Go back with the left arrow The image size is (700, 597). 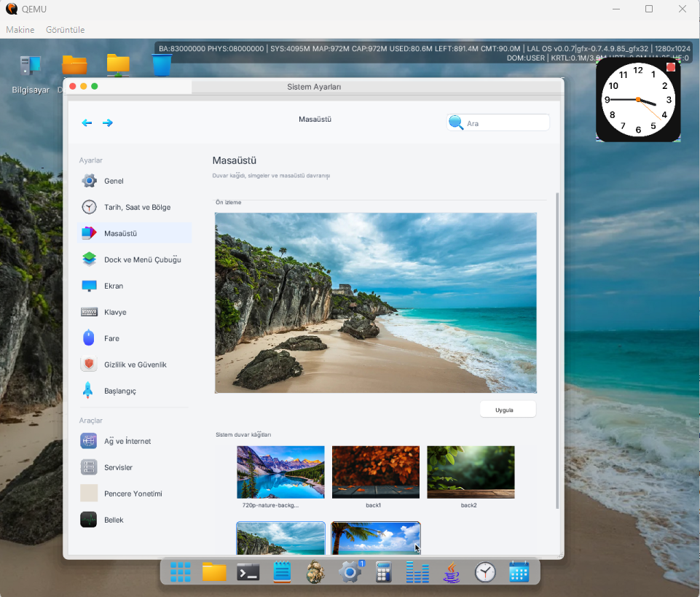point(87,123)
